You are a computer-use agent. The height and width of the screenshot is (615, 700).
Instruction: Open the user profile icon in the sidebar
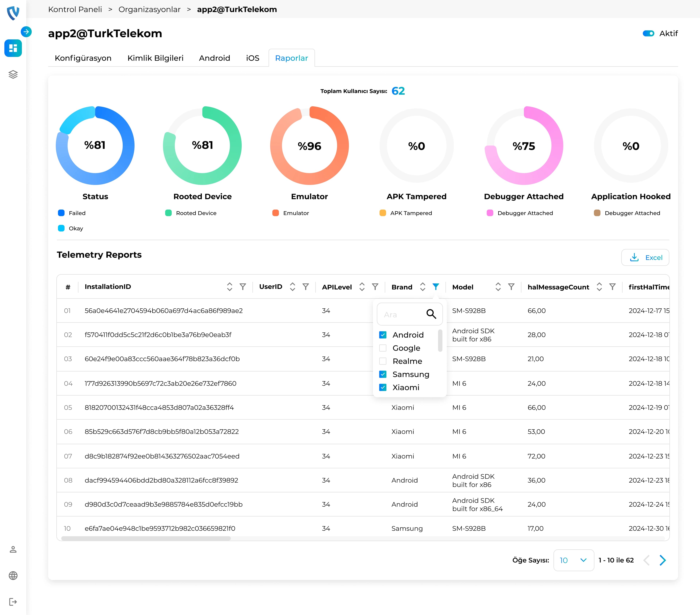tap(13, 549)
